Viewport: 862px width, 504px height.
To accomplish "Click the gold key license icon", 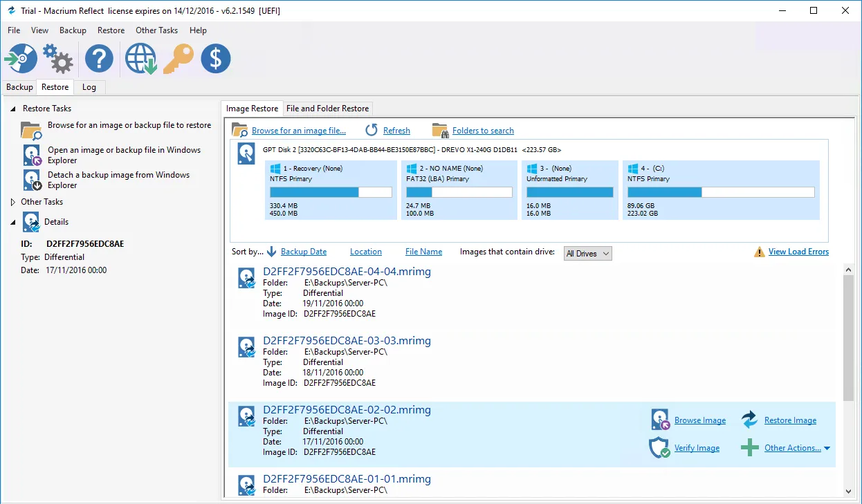I will [178, 59].
